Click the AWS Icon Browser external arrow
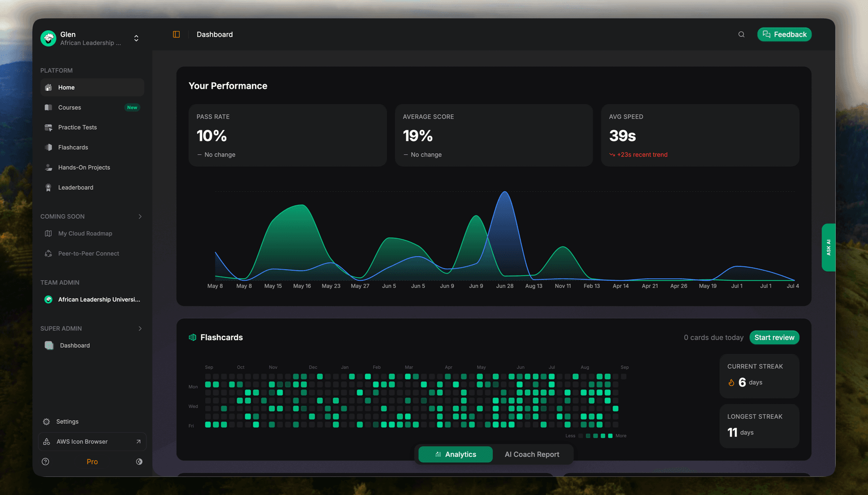 coord(138,441)
